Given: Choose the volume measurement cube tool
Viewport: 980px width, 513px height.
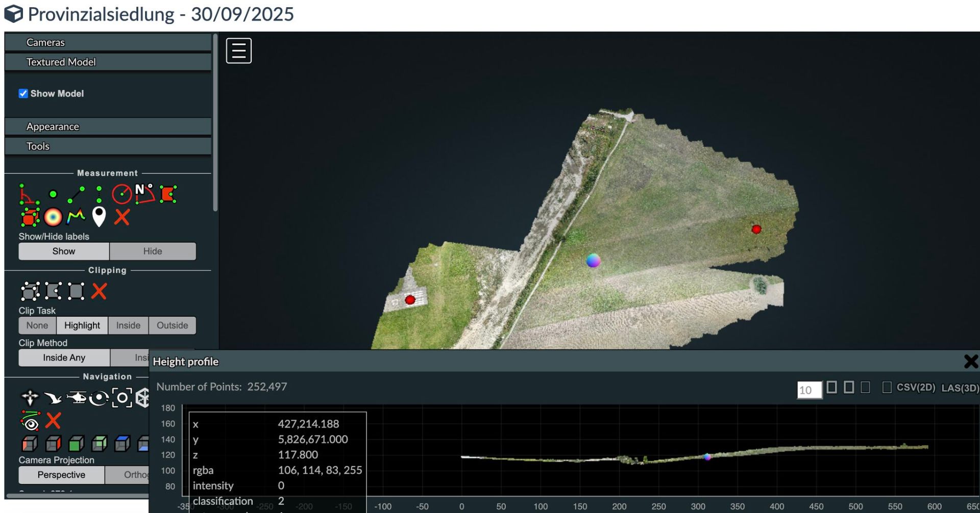Looking at the screenshot, I should coord(30,217).
